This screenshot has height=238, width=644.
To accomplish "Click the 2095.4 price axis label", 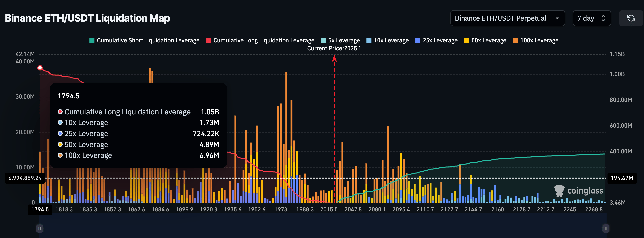I will click(401, 209).
